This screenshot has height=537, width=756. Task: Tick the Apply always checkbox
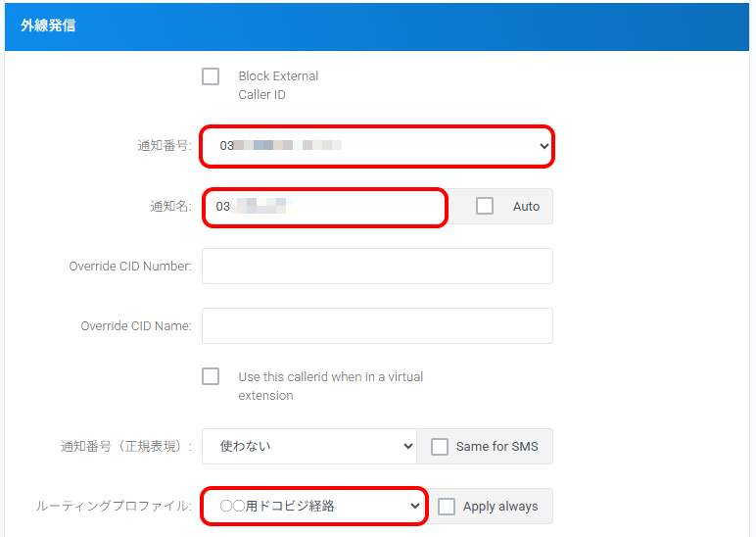pos(447,507)
